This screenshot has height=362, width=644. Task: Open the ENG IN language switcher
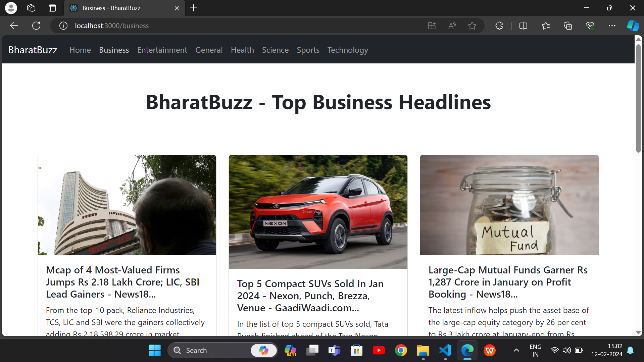tap(536, 351)
